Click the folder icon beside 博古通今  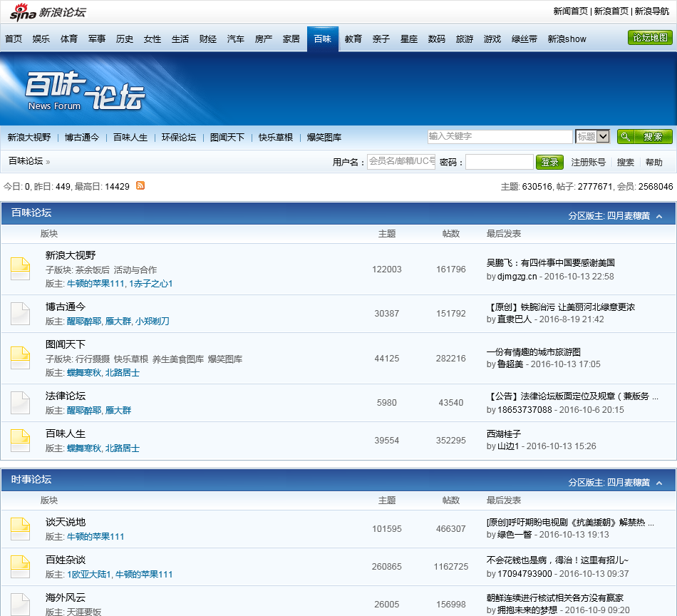point(20,314)
